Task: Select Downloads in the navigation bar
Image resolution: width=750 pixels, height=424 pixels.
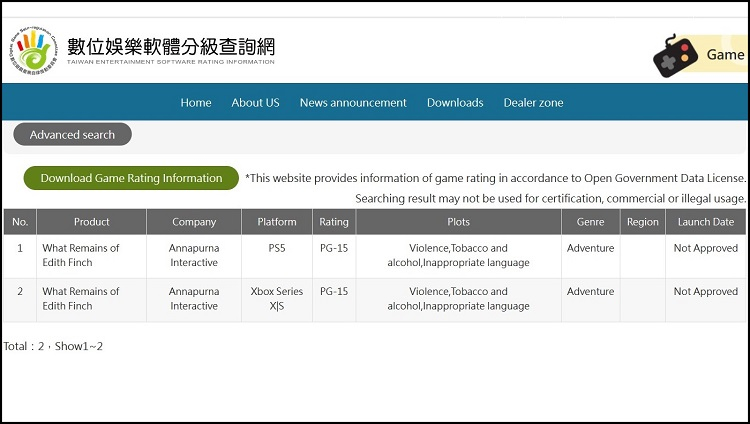Action: click(x=455, y=103)
